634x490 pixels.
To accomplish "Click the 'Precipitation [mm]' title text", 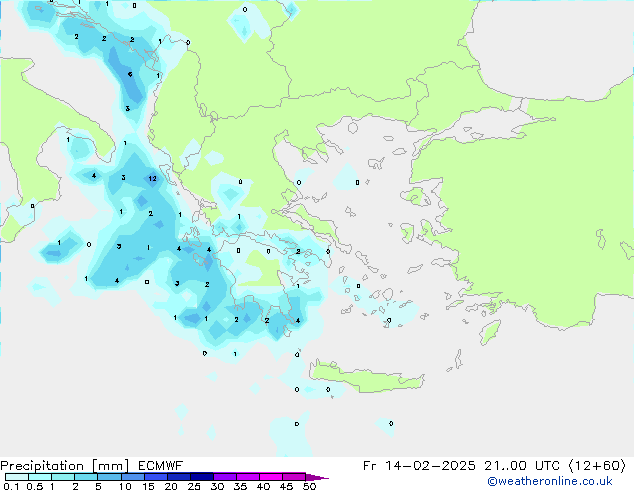I will pos(64,466).
